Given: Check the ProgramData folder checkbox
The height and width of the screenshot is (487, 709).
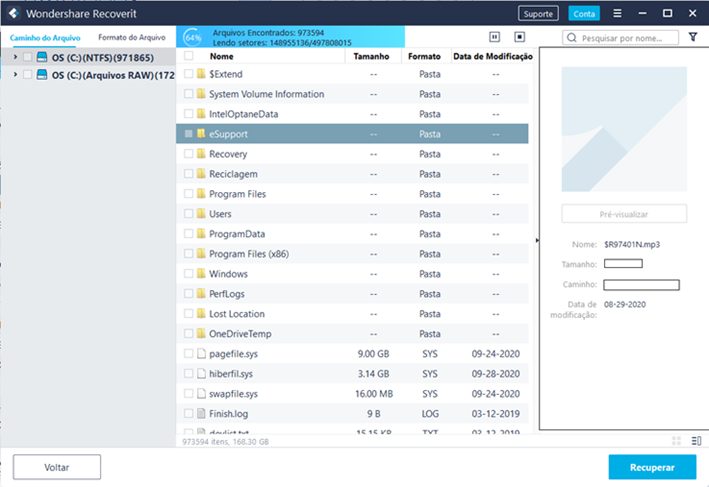Looking at the screenshot, I should pos(189,233).
